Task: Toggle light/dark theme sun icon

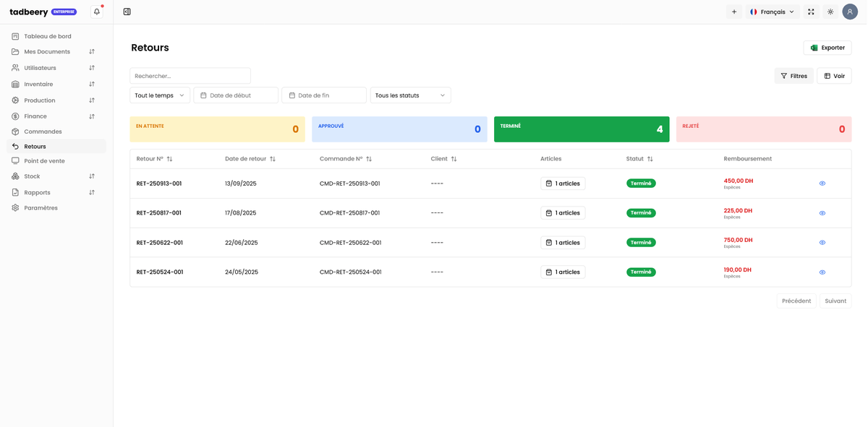Action: (x=830, y=12)
